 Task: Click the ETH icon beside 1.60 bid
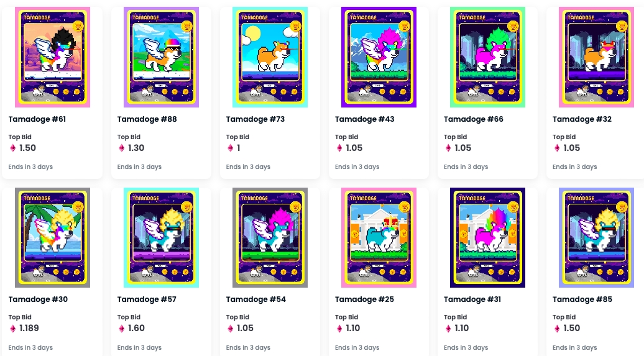[x=122, y=329]
